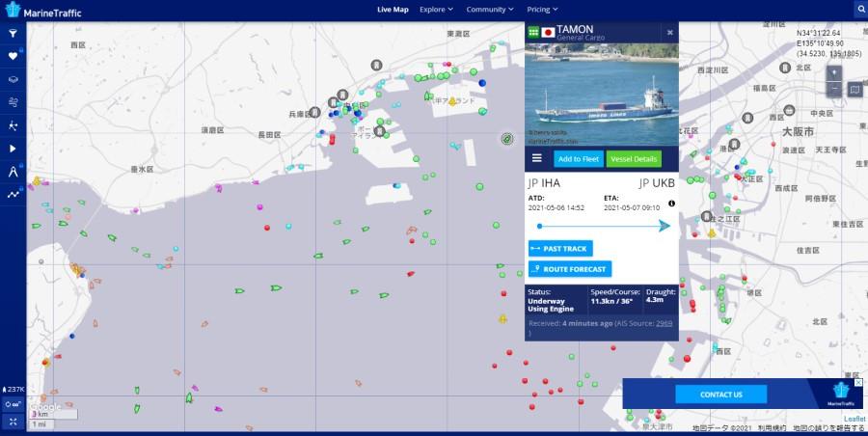Image resolution: width=868 pixels, height=436 pixels.
Task: Open the map style book icon
Action: [854, 89]
